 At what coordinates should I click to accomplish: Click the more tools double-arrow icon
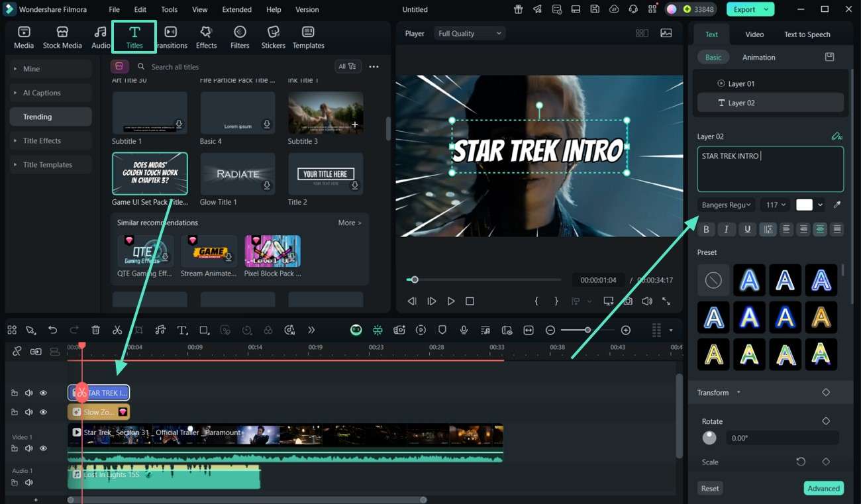pos(311,330)
